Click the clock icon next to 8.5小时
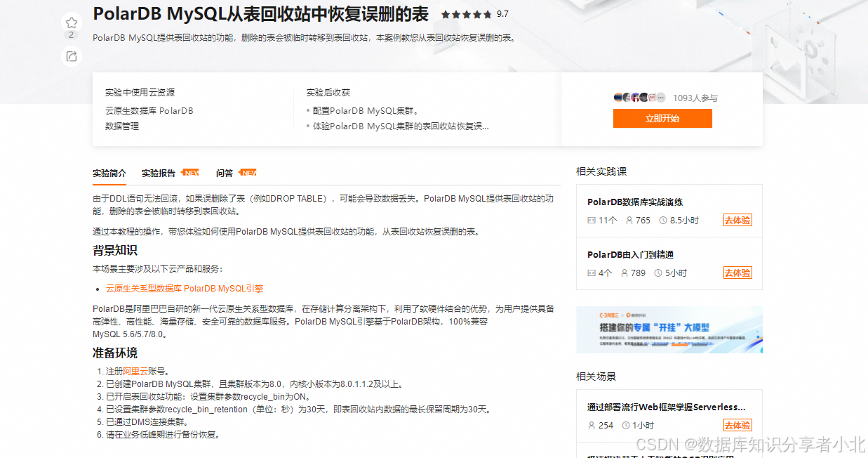 664,220
